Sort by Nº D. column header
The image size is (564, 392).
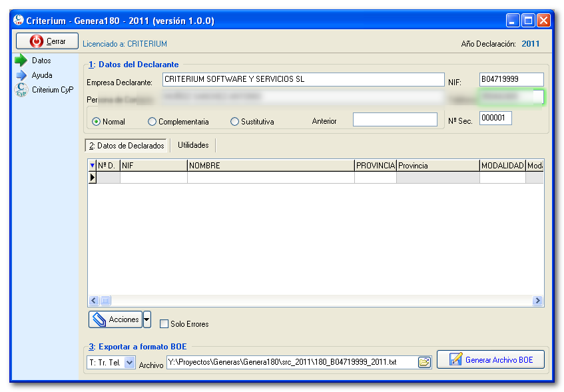point(109,166)
